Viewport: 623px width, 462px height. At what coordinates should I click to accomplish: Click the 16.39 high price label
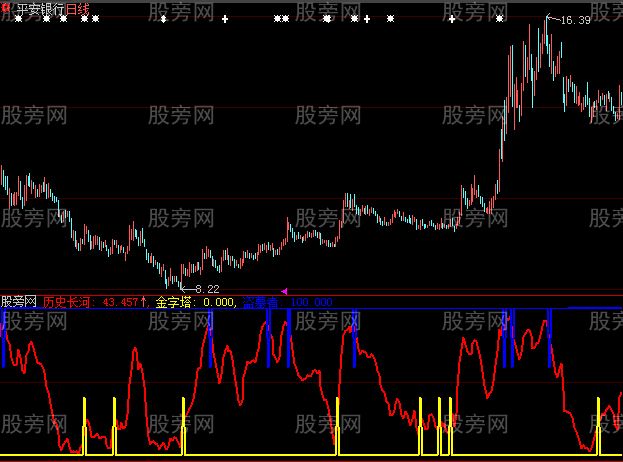pos(575,19)
